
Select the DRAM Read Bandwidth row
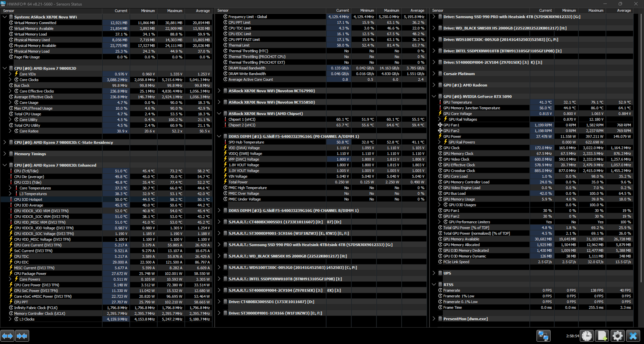pos(321,68)
